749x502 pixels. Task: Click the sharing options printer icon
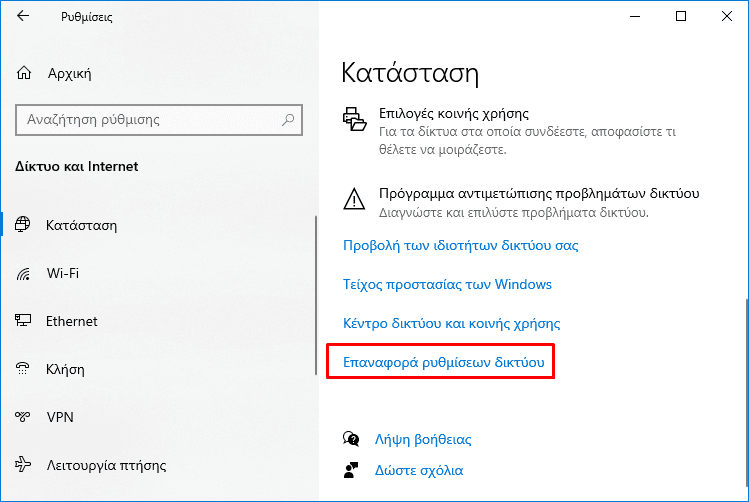354,120
